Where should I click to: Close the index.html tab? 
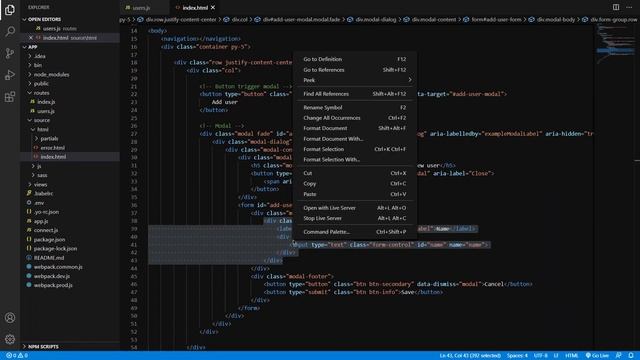pyautogui.click(x=213, y=7)
